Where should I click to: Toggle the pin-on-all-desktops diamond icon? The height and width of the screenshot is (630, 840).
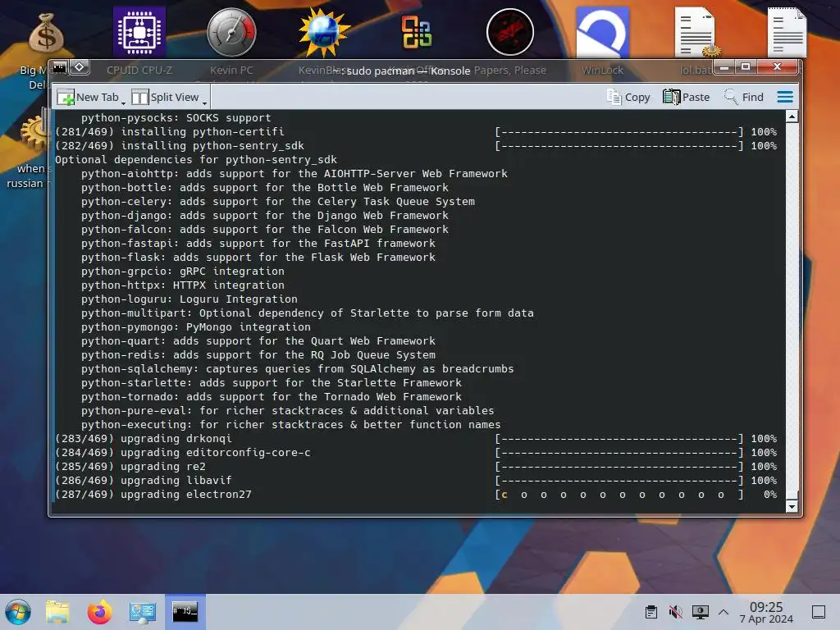[x=80, y=67]
